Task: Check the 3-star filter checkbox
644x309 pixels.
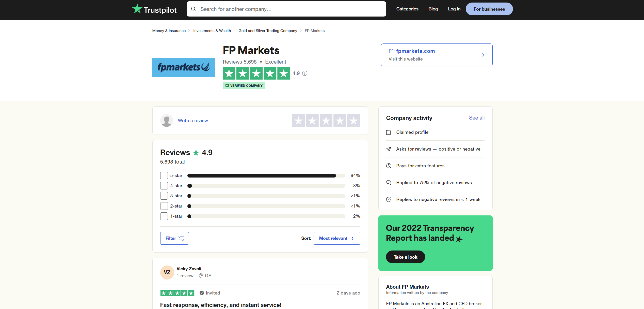Action: pos(164,196)
